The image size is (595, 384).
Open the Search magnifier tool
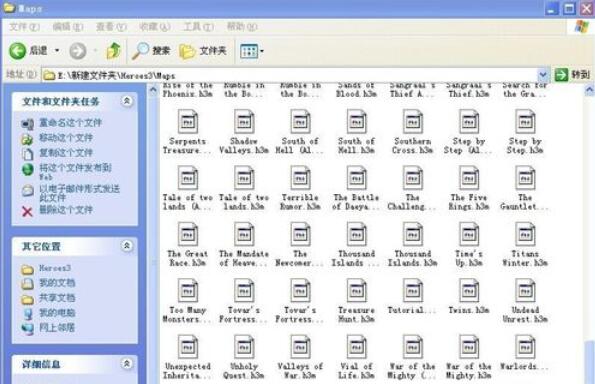click(x=151, y=50)
